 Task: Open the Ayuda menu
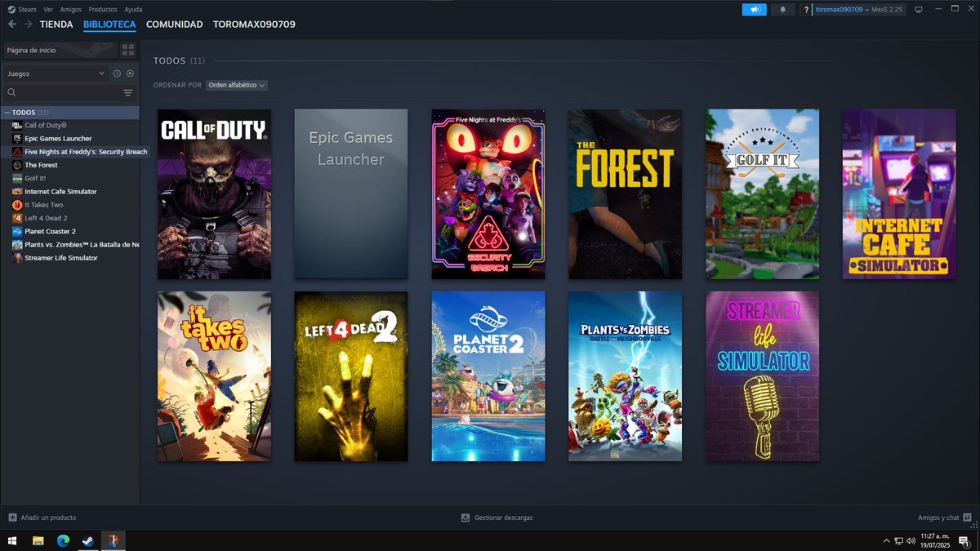[133, 9]
